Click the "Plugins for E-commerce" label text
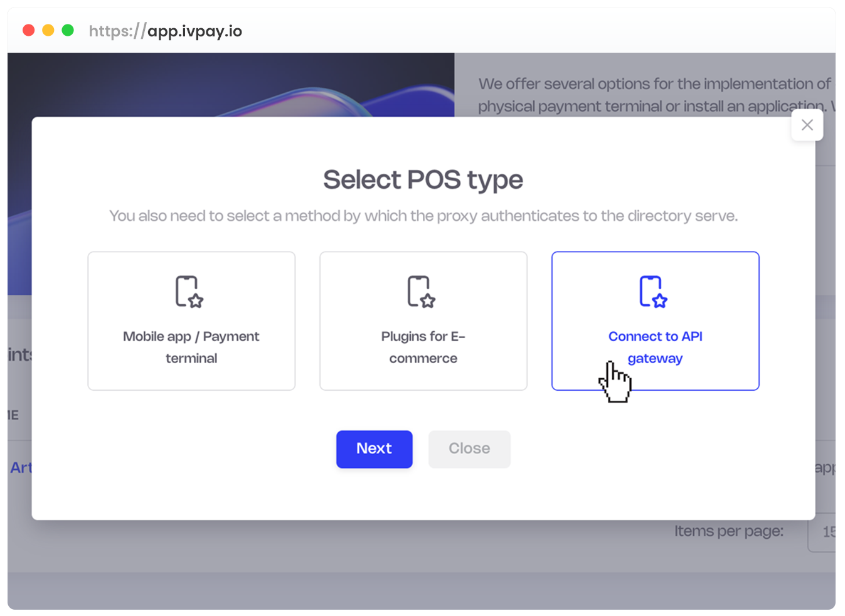This screenshot has height=616, width=845. pos(423,347)
